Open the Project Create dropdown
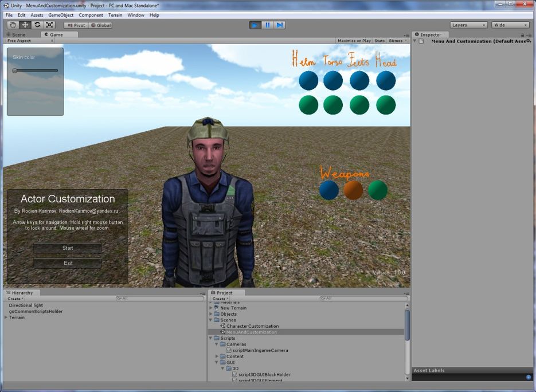536x392 pixels. 220,299
